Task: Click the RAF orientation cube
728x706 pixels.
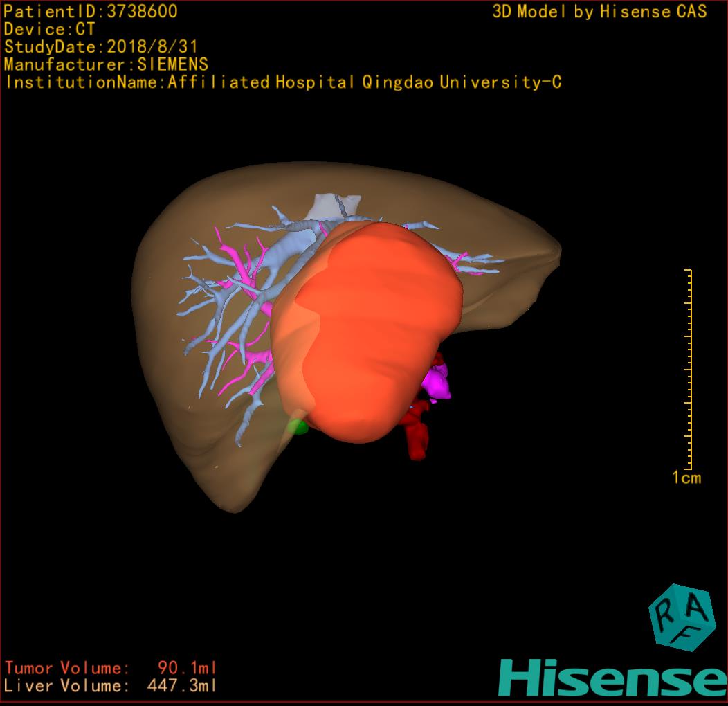Action: point(681,617)
